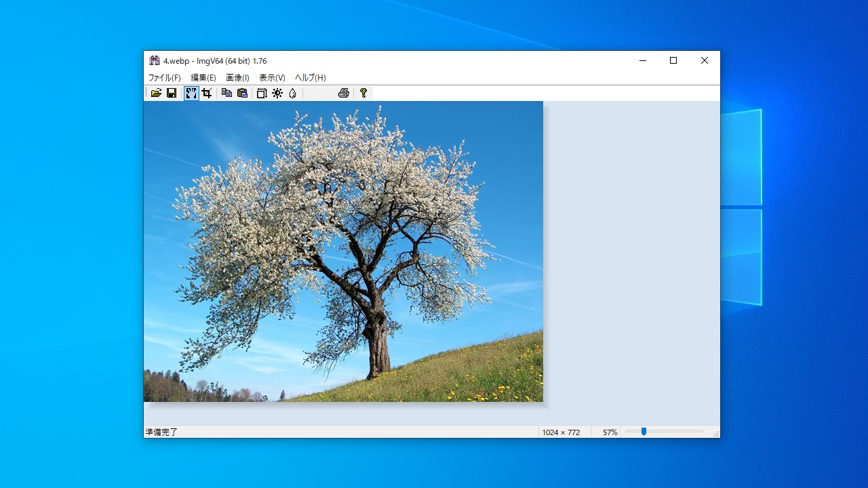Select the crop tool icon
Screen dimensions: 868x488
pyautogui.click(x=207, y=94)
